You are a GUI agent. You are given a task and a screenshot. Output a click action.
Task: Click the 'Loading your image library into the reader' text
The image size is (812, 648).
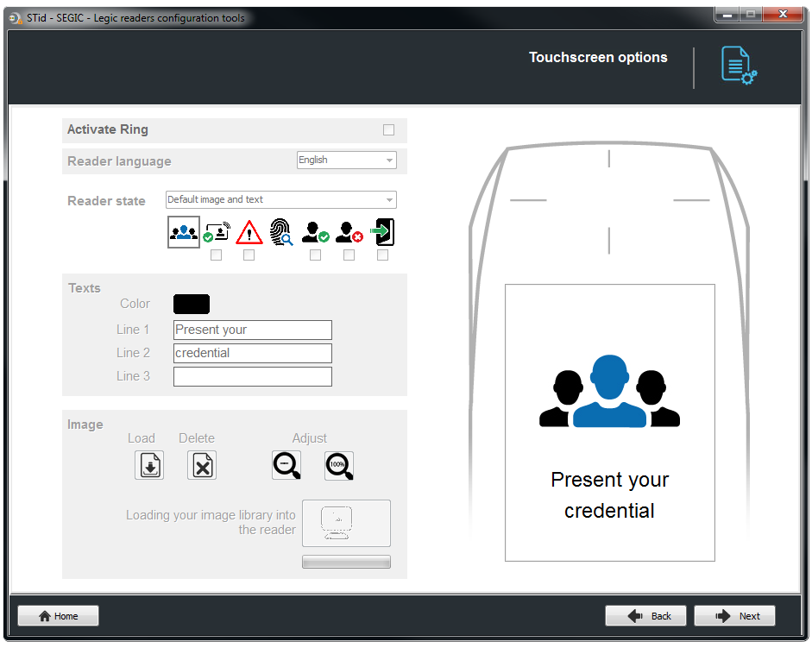pos(211,522)
